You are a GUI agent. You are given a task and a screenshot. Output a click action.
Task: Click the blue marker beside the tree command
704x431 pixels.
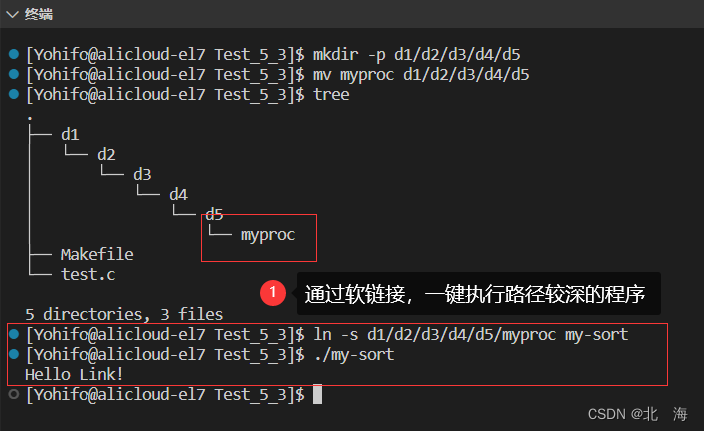pyautogui.click(x=12, y=94)
